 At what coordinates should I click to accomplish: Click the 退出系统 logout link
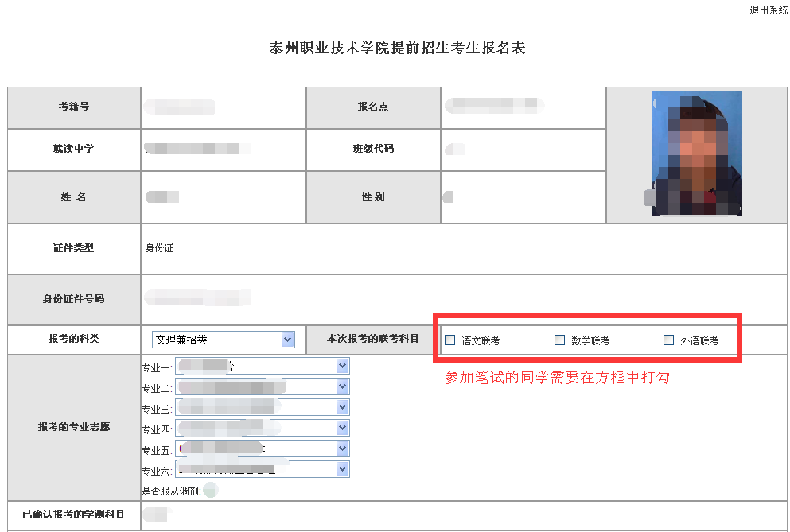[768, 10]
